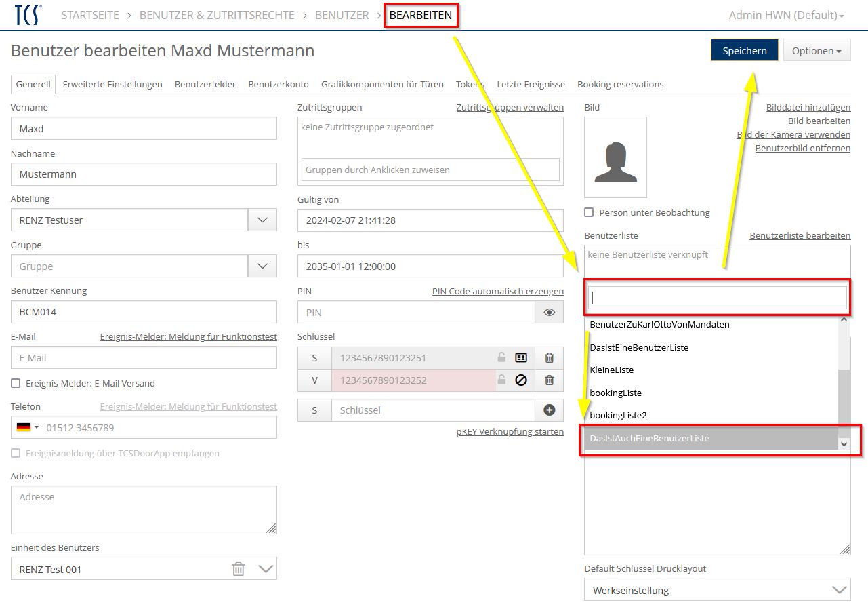Open the Abteilung dropdown arrow

coord(262,220)
